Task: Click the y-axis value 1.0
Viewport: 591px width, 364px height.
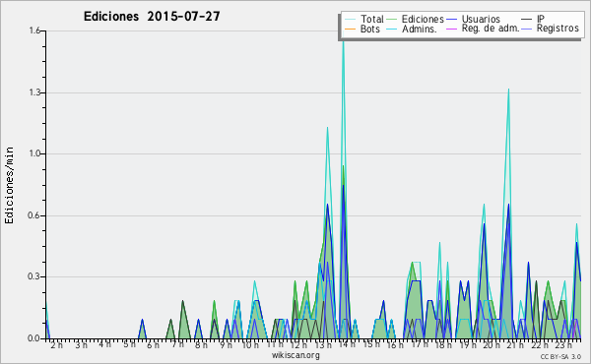Action: coord(34,153)
